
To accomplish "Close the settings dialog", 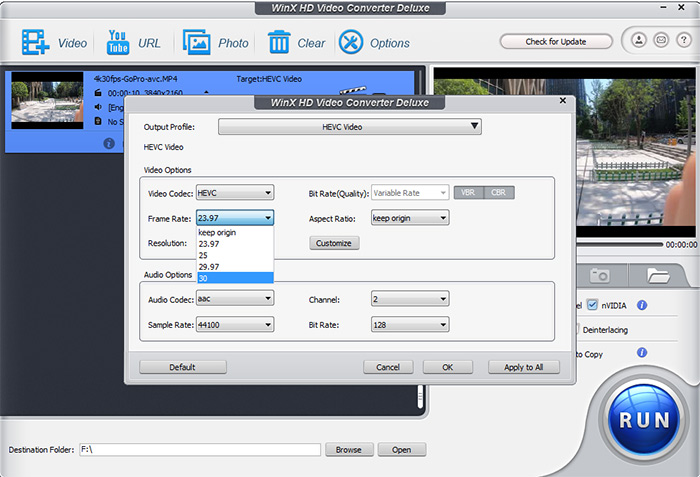I will (562, 100).
